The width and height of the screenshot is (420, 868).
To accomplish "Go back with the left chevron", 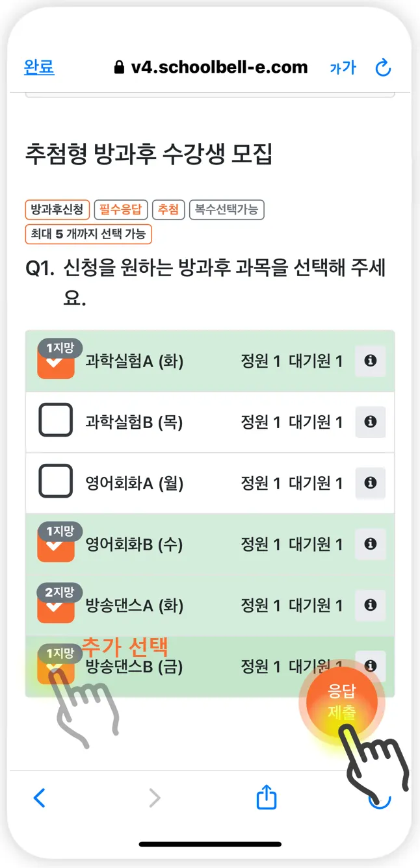I will (x=40, y=798).
